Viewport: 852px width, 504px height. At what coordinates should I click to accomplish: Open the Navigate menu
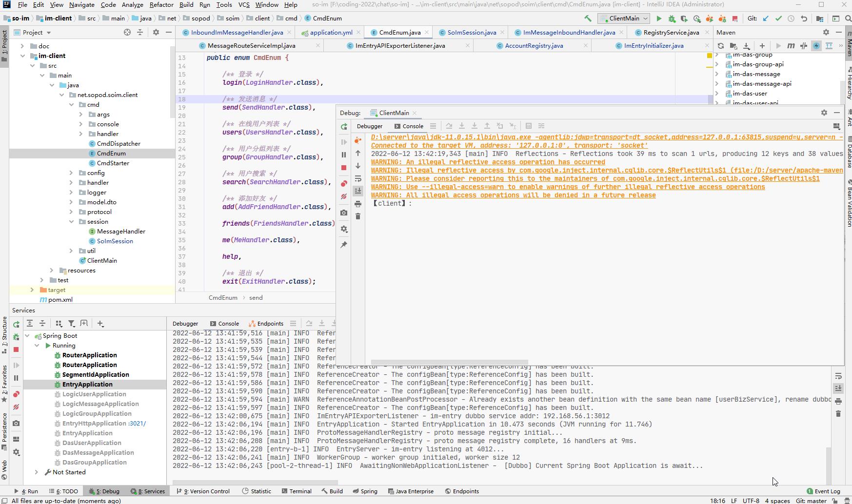[x=82, y=4]
